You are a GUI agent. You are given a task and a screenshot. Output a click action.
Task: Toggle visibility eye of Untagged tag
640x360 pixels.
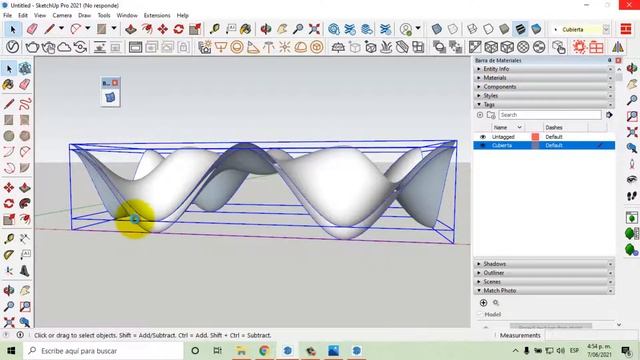coord(483,137)
